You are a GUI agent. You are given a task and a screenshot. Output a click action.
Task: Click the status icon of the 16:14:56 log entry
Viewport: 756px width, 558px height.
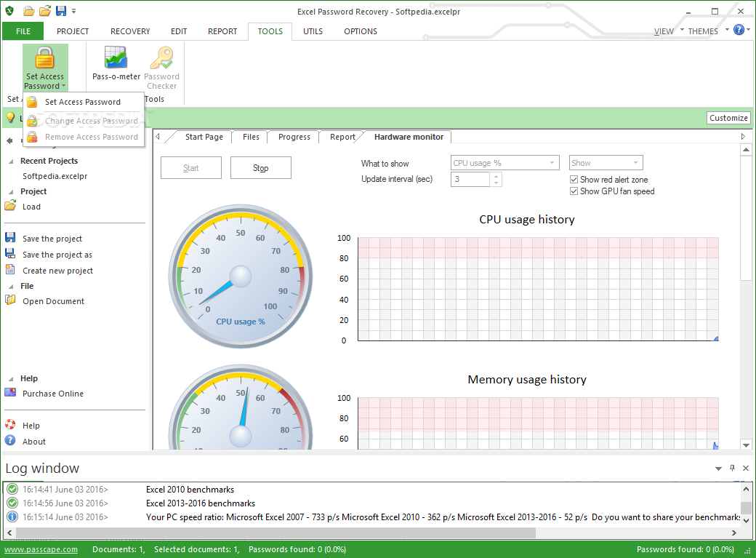pos(12,503)
